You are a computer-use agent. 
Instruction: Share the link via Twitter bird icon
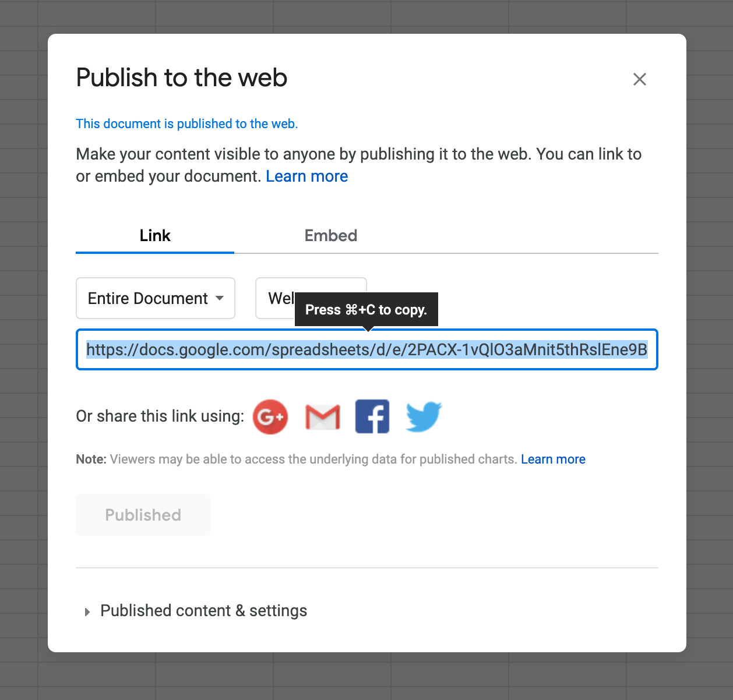[x=424, y=417]
